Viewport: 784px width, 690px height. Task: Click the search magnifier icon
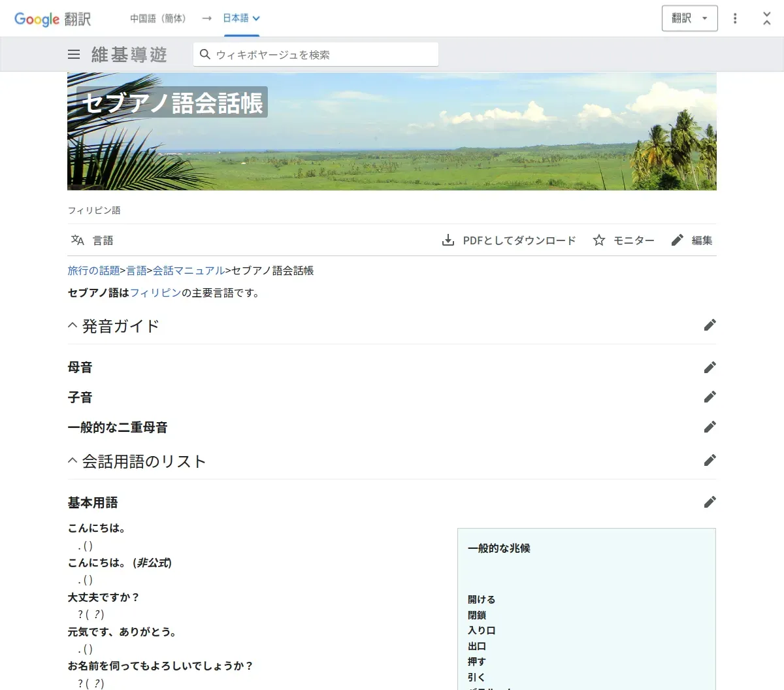[205, 54]
